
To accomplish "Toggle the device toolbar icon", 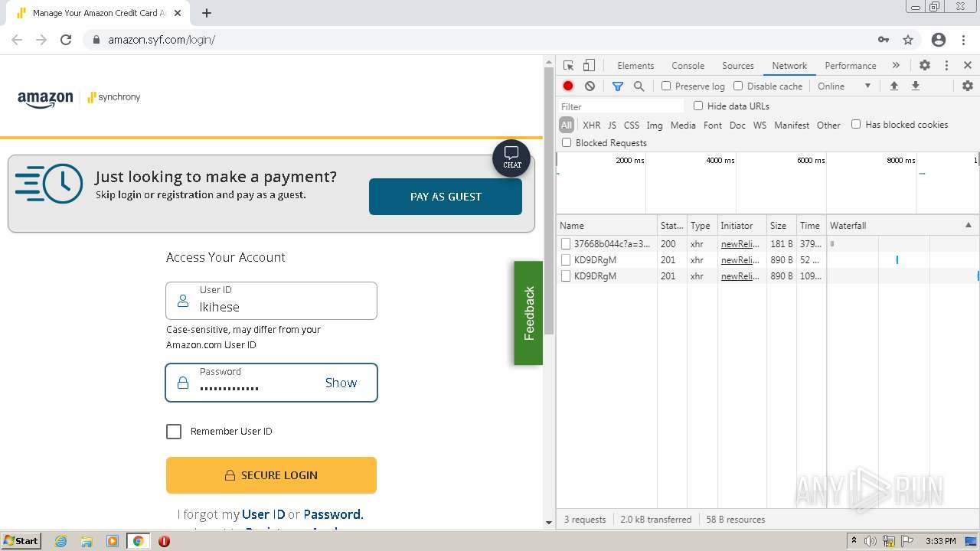I will point(589,66).
